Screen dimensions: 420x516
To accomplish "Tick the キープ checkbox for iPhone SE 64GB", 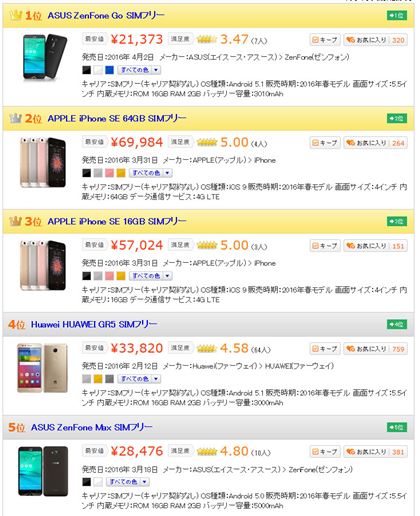I will pyautogui.click(x=325, y=143).
